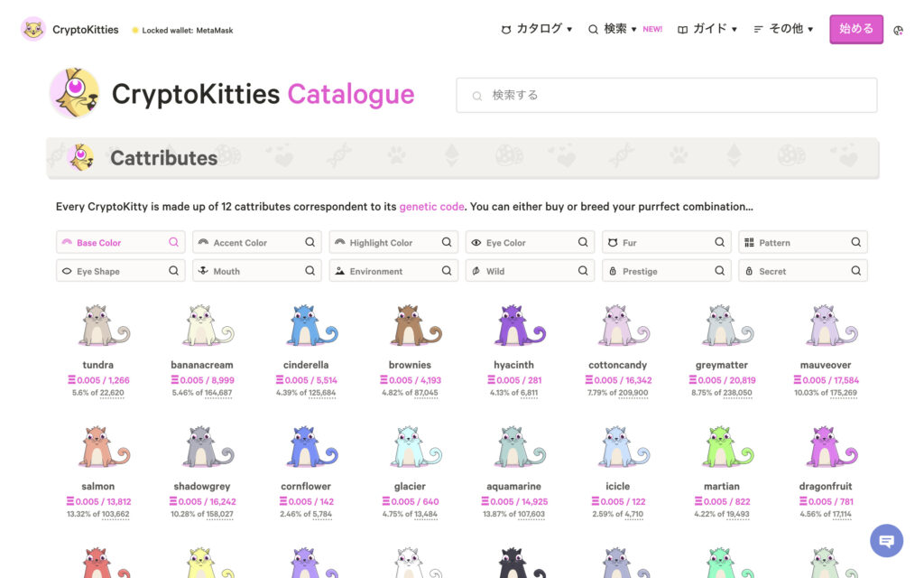Image resolution: width=924 pixels, height=578 pixels.
Task: Toggle the Fur cattribute filter
Action: coord(659,242)
